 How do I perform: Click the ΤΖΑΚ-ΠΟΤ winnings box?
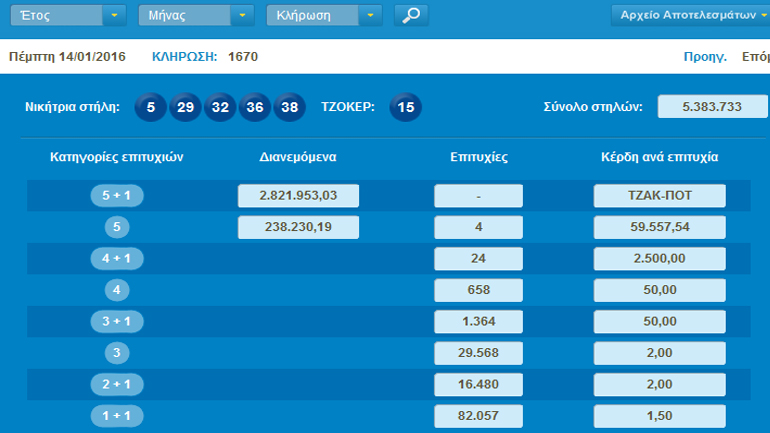(659, 196)
